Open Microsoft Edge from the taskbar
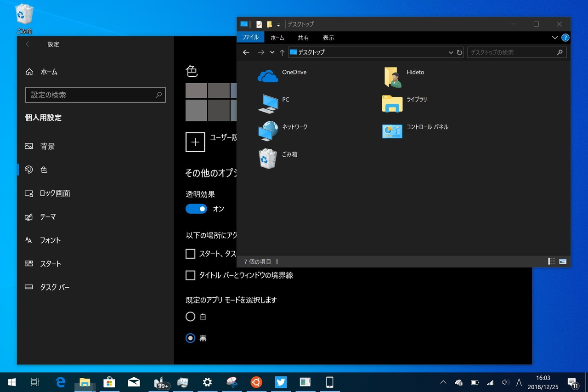The width and height of the screenshot is (588, 392). [x=60, y=382]
